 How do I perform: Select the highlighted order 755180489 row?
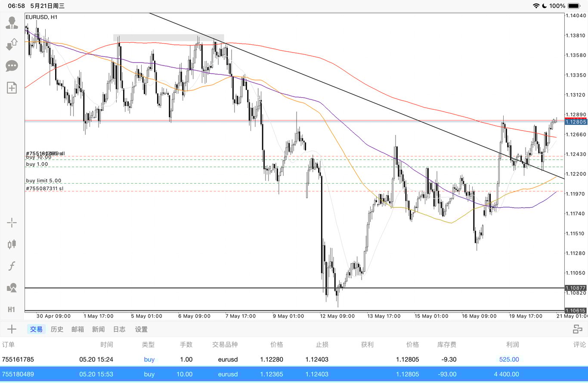[294, 374]
